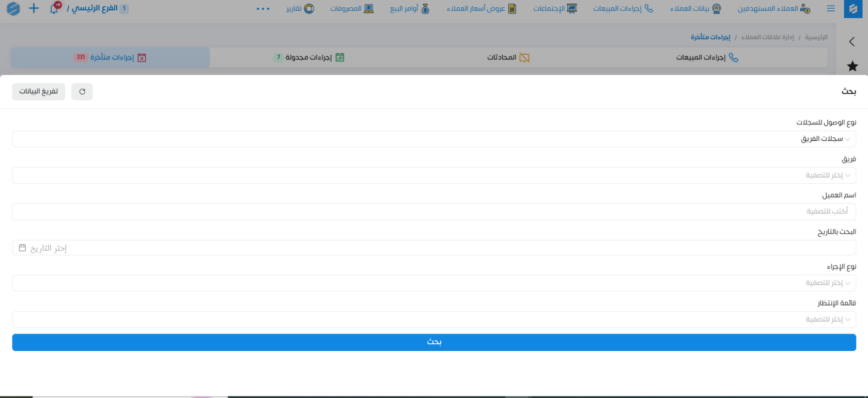Open تقارير in the top menu
The image size is (868, 398).
click(300, 9)
